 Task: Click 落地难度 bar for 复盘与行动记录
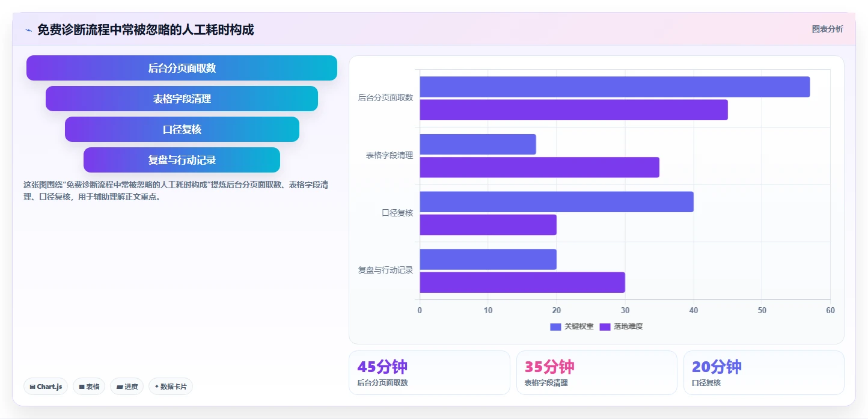[x=522, y=283]
